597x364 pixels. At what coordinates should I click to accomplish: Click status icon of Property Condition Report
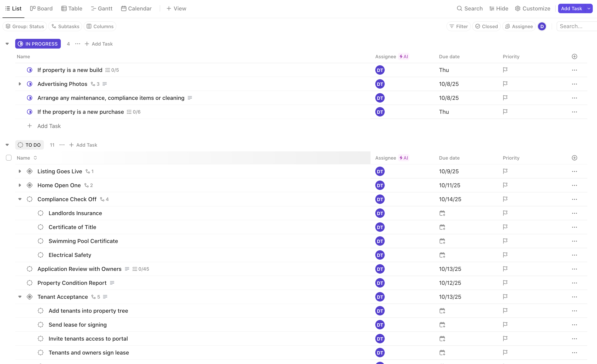click(30, 283)
